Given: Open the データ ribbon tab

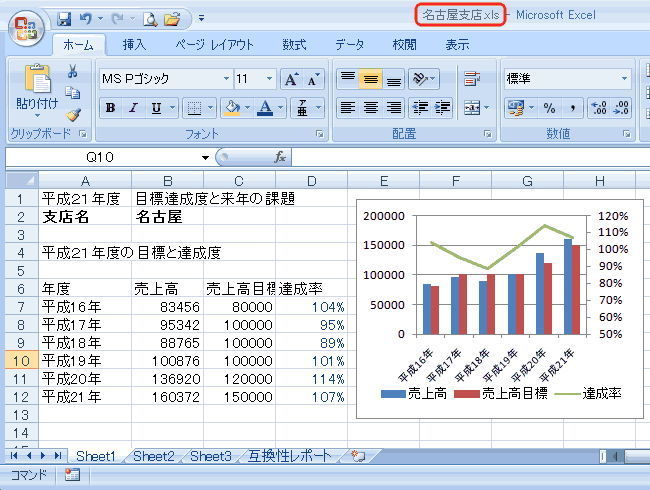Looking at the screenshot, I should coord(349,45).
